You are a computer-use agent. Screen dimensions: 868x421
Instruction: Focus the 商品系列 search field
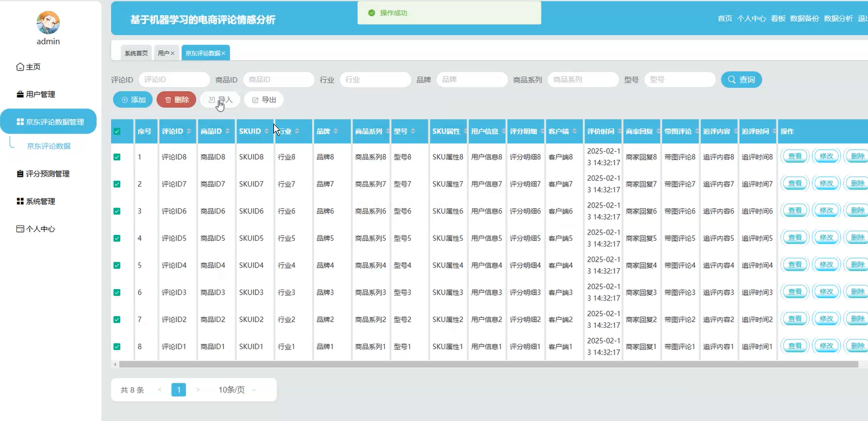[583, 80]
